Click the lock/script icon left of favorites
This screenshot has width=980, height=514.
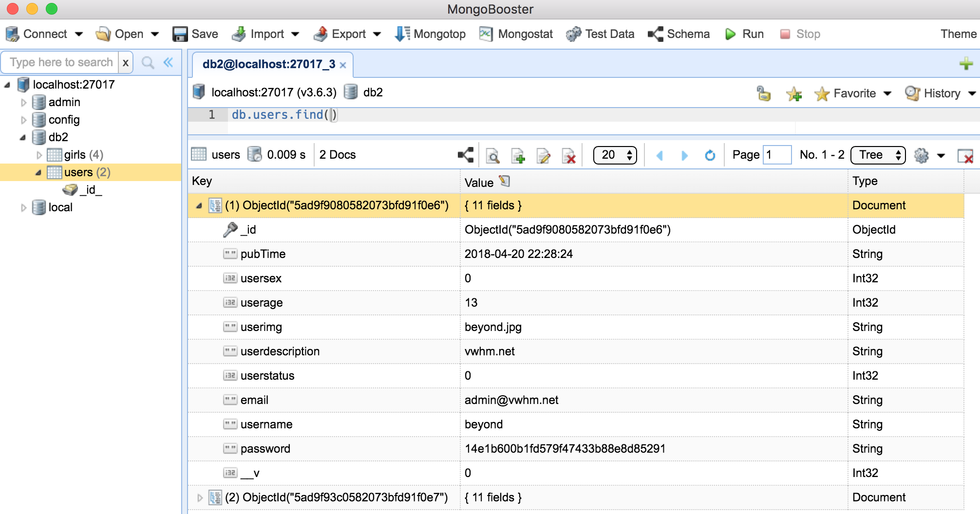click(x=764, y=93)
